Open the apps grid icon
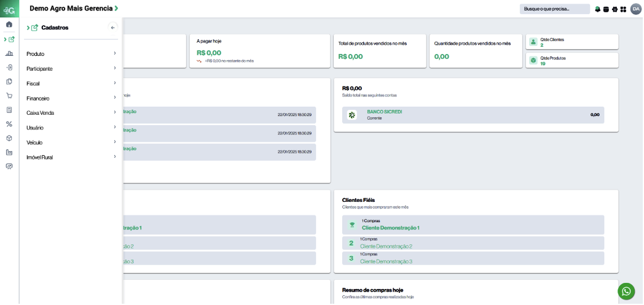 pyautogui.click(x=623, y=9)
